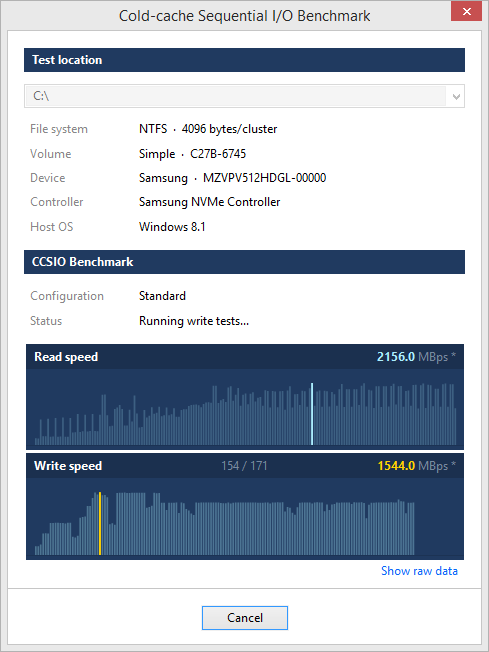Expand the test location dropdown arrow
This screenshot has height=652, width=489.
pyautogui.click(x=456, y=96)
